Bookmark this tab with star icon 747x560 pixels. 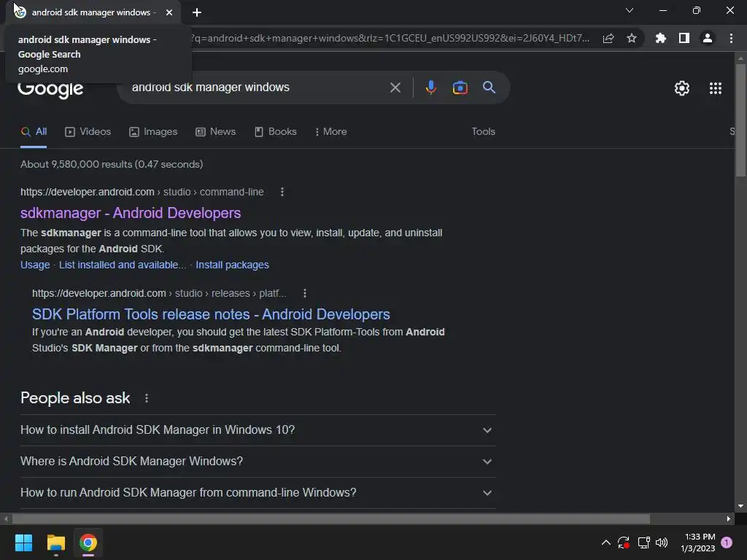[x=631, y=38]
